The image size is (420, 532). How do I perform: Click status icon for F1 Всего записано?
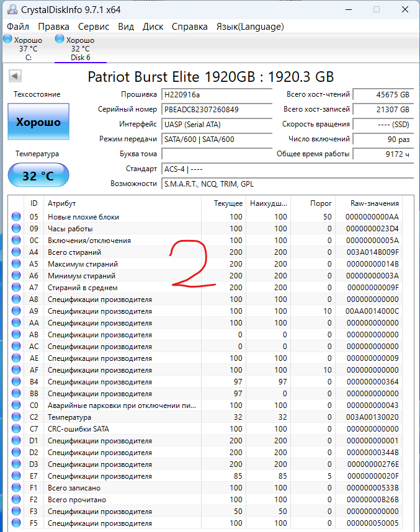pyautogui.click(x=16, y=487)
